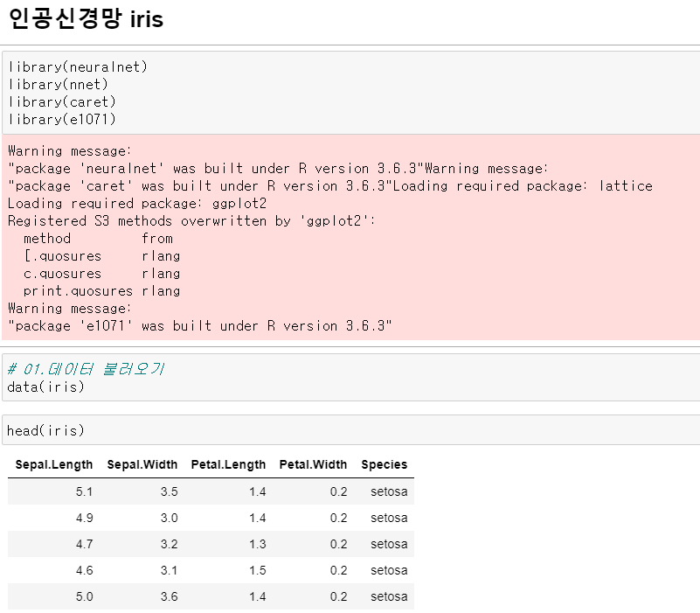
Task: Click the Petal.Width column header
Action: tap(313, 464)
